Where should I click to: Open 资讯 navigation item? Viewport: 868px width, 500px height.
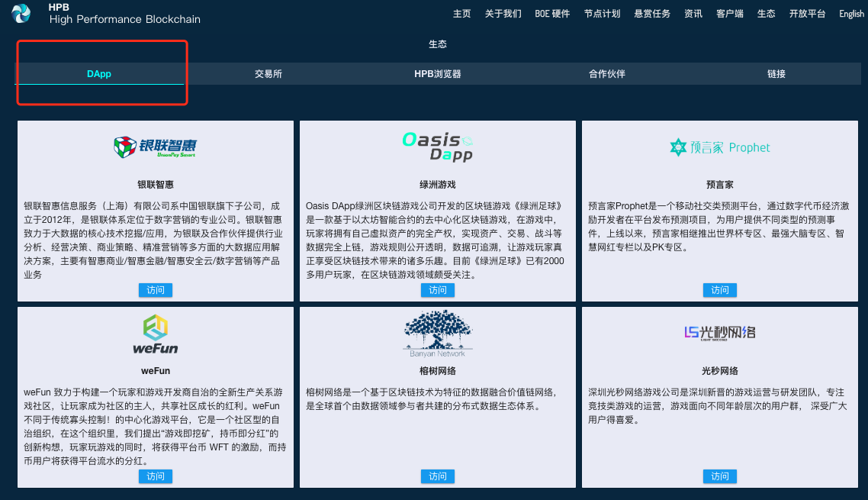coord(693,14)
